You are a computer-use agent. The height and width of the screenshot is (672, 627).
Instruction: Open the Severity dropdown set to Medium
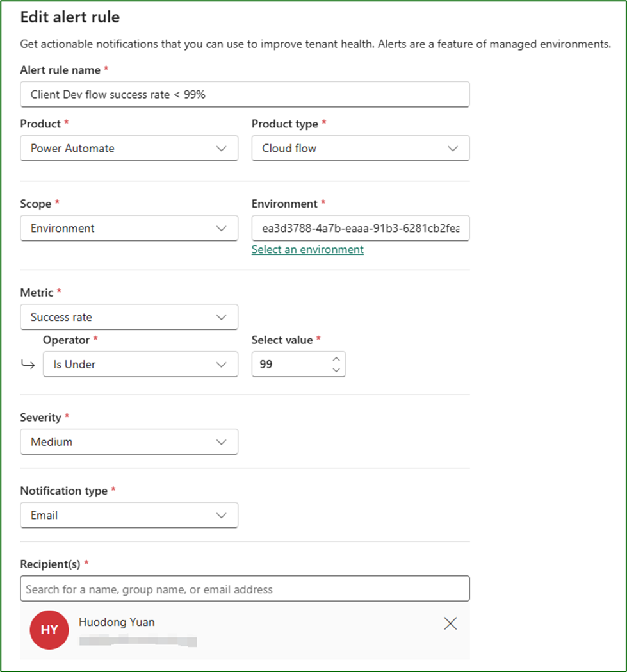129,442
